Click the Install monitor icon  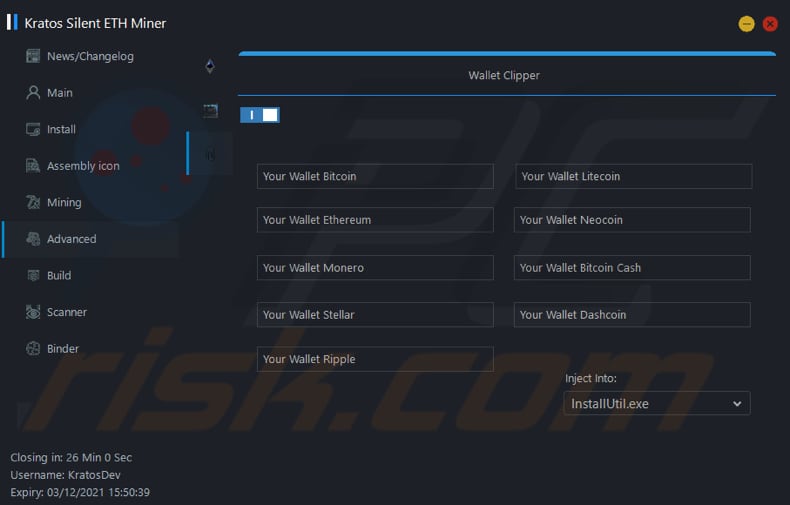[x=33, y=130]
